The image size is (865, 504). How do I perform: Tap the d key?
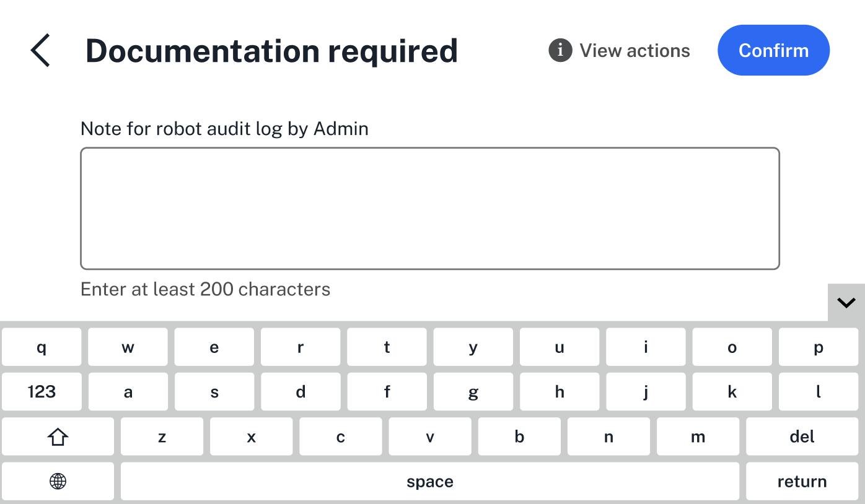[x=301, y=391]
